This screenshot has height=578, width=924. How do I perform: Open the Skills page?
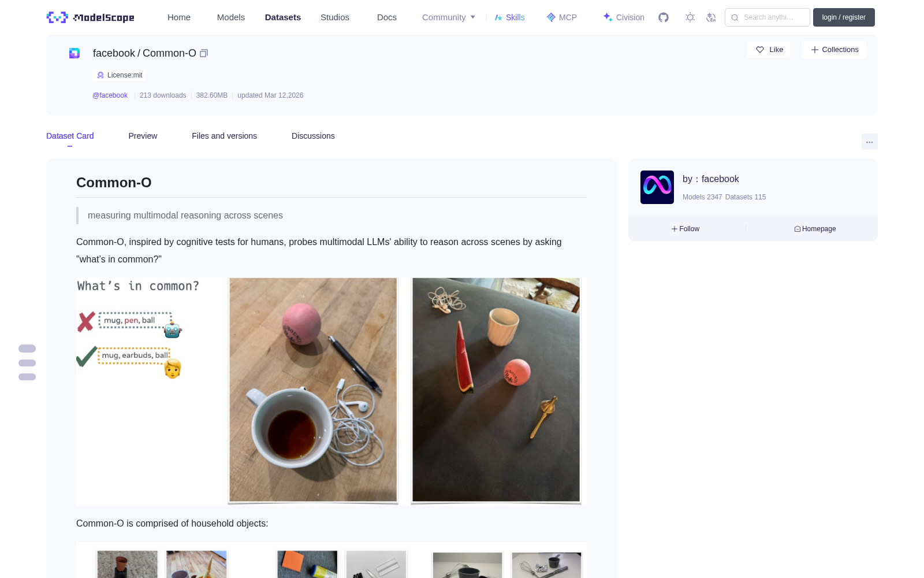pyautogui.click(x=509, y=17)
